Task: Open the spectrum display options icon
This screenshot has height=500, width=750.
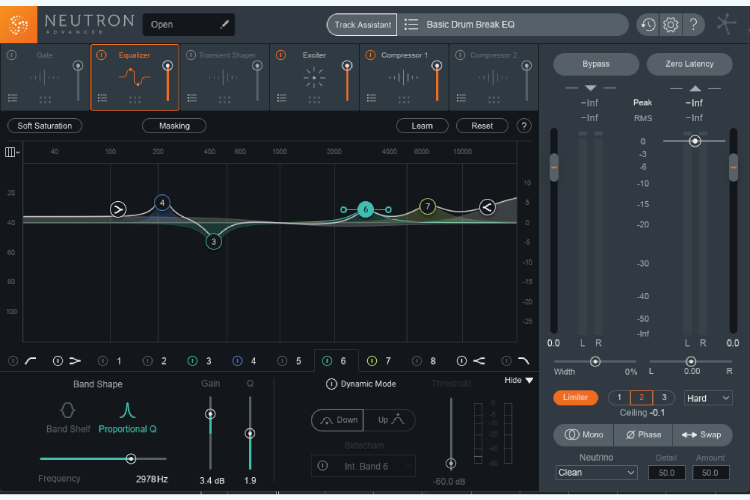Action: click(11, 152)
